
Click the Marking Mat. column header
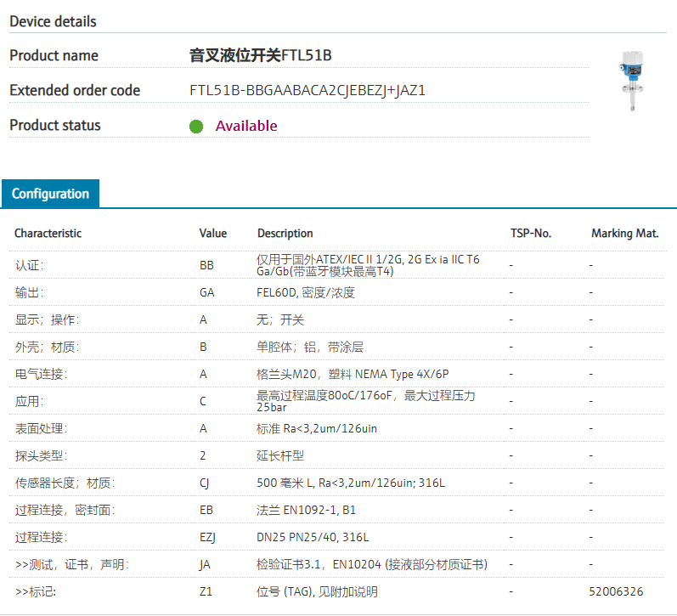click(624, 234)
